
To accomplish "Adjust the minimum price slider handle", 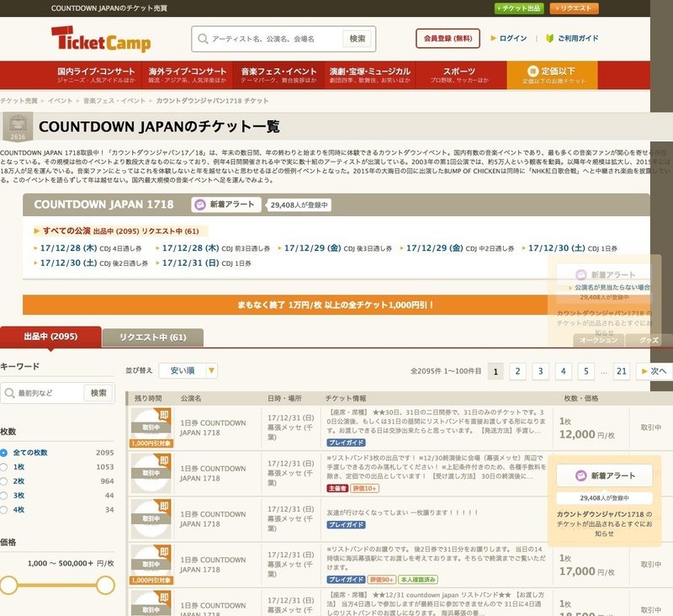I will tap(8, 585).
